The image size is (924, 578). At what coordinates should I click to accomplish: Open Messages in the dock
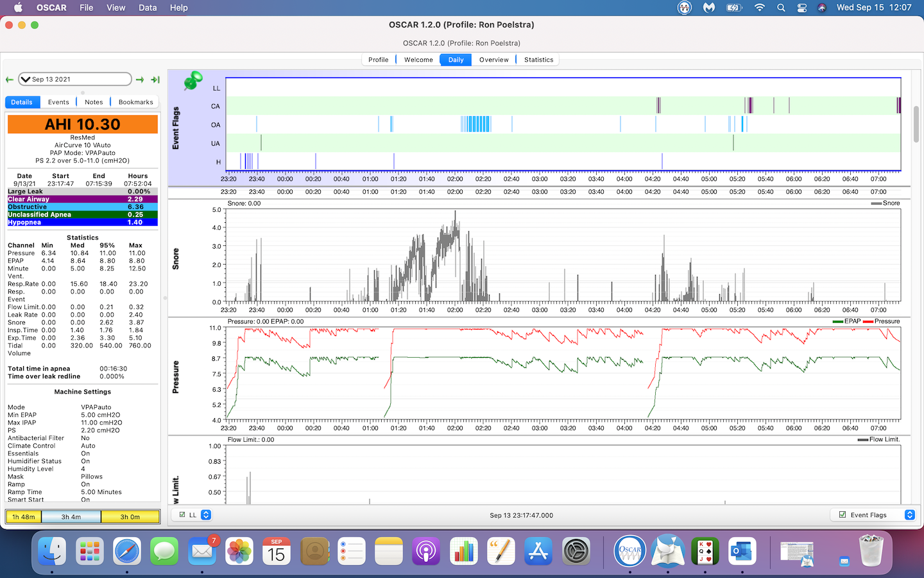[164, 551]
